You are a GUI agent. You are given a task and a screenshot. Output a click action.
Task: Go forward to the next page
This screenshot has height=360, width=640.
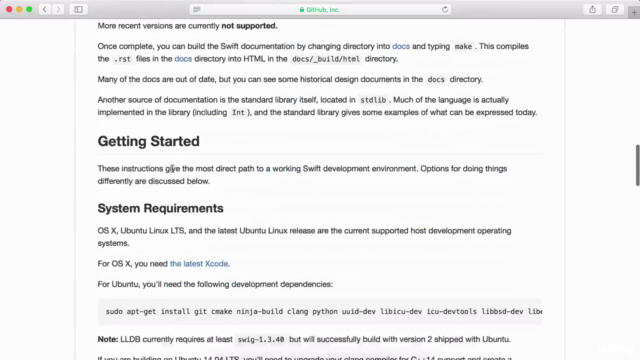pyautogui.click(x=58, y=9)
